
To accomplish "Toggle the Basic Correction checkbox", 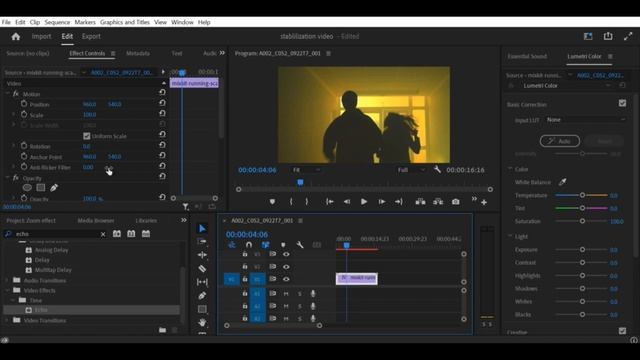I will [x=622, y=103].
